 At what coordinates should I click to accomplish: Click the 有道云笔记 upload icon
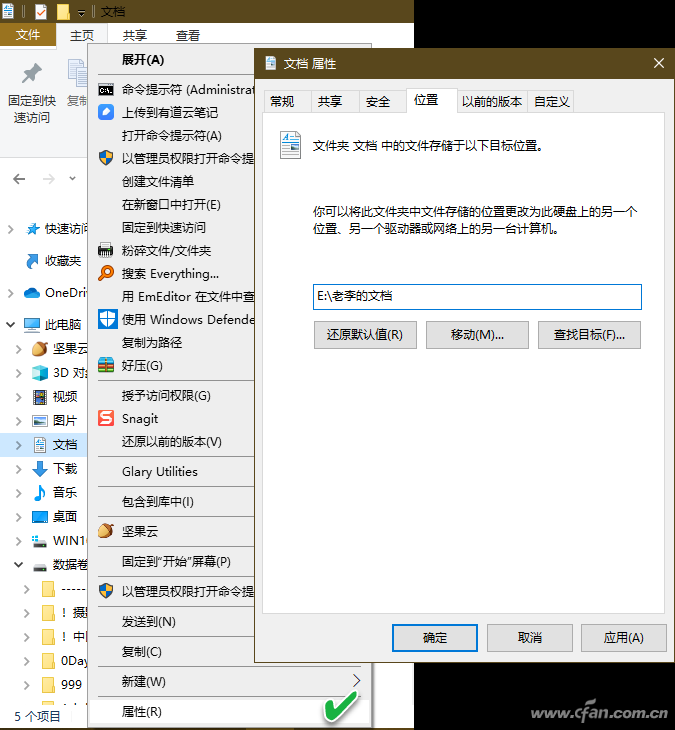tap(106, 112)
